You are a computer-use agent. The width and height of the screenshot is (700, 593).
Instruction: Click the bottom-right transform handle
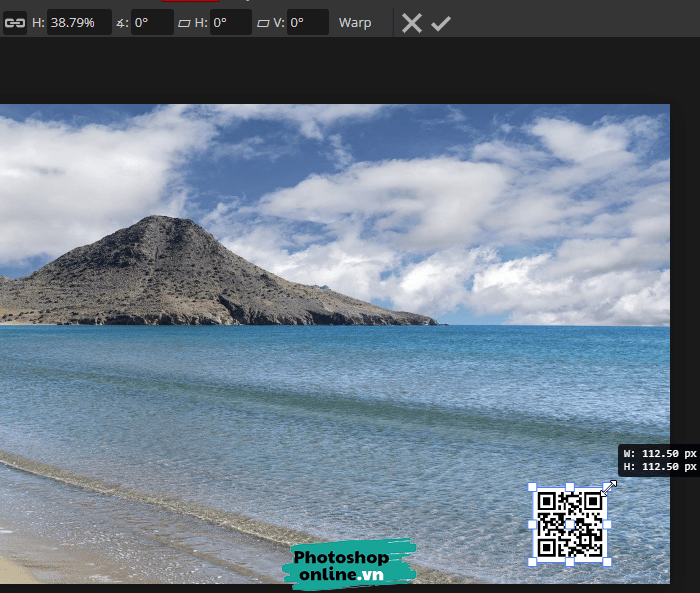[607, 561]
